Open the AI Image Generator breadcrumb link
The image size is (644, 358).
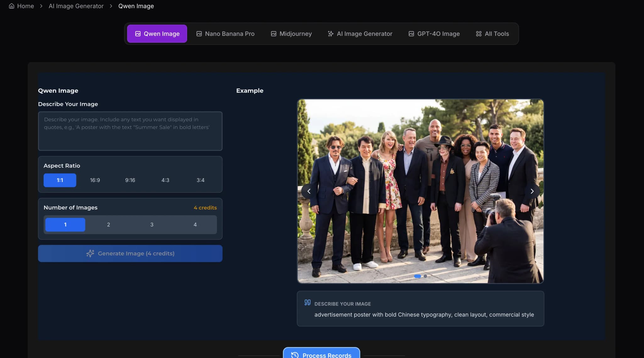[x=76, y=6]
